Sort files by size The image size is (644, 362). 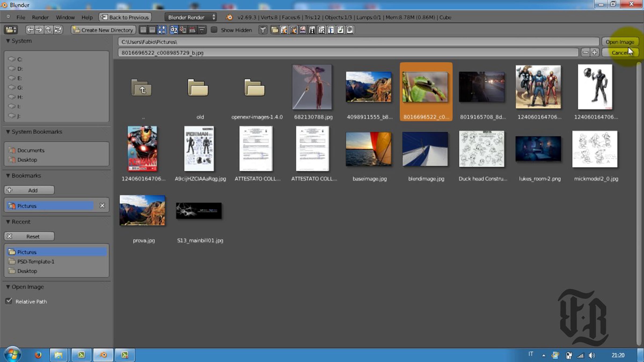point(202,30)
